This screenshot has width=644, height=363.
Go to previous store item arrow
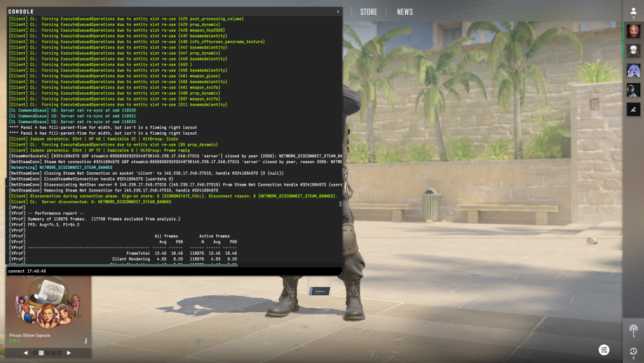(26, 353)
